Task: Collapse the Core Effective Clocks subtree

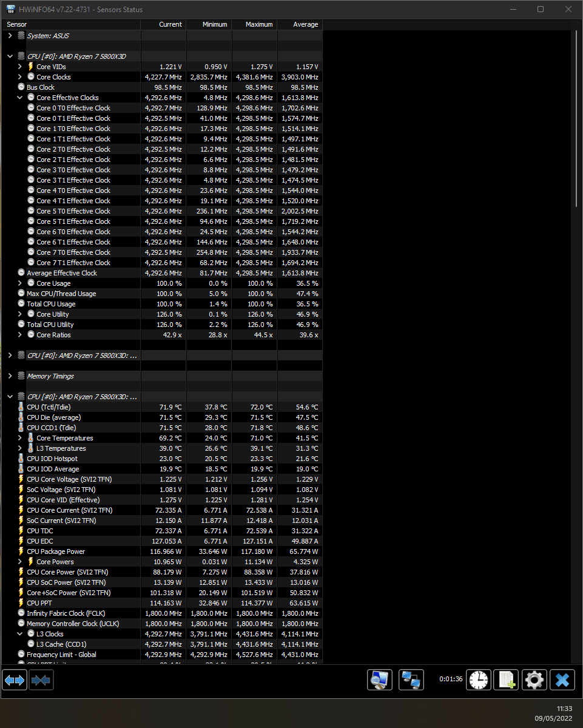Action: (20, 98)
